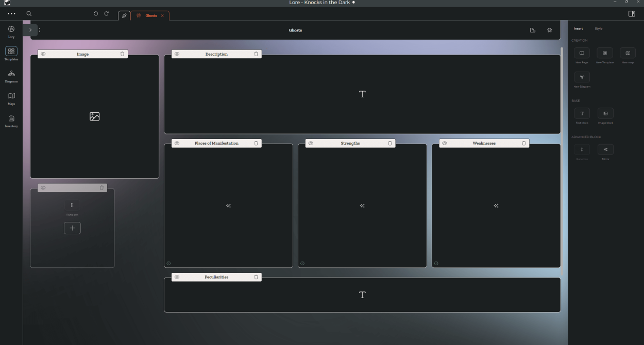Click the search magnifier icon
Viewport: 644px width, 345px height.
pyautogui.click(x=29, y=14)
